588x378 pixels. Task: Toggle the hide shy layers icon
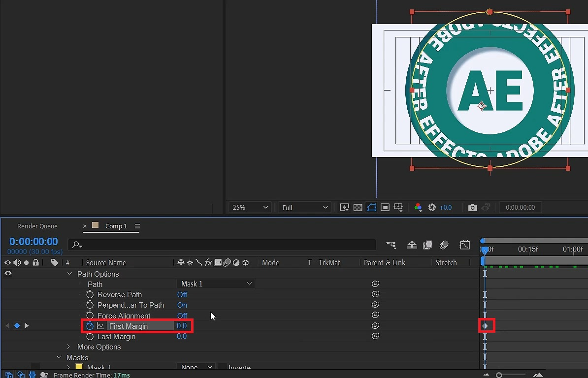click(412, 245)
